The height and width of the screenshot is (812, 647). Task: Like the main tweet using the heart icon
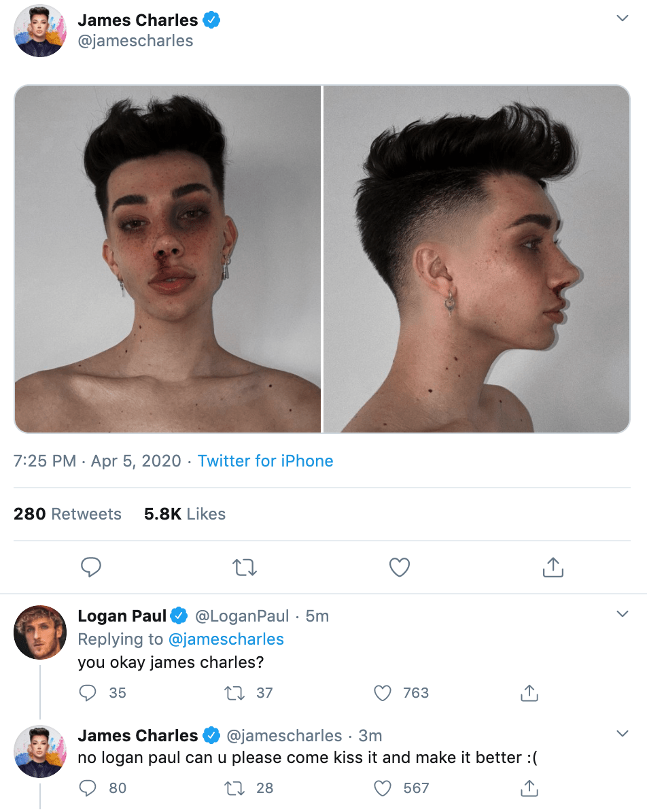pos(399,566)
